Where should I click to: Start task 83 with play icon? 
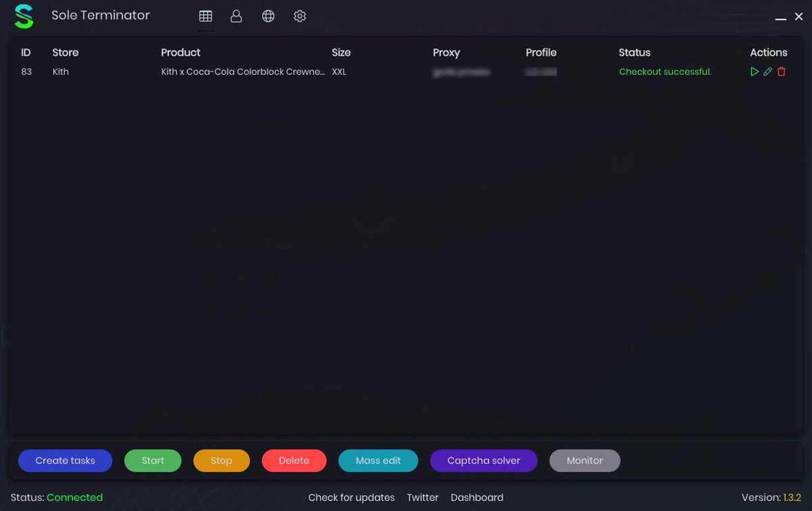click(754, 72)
